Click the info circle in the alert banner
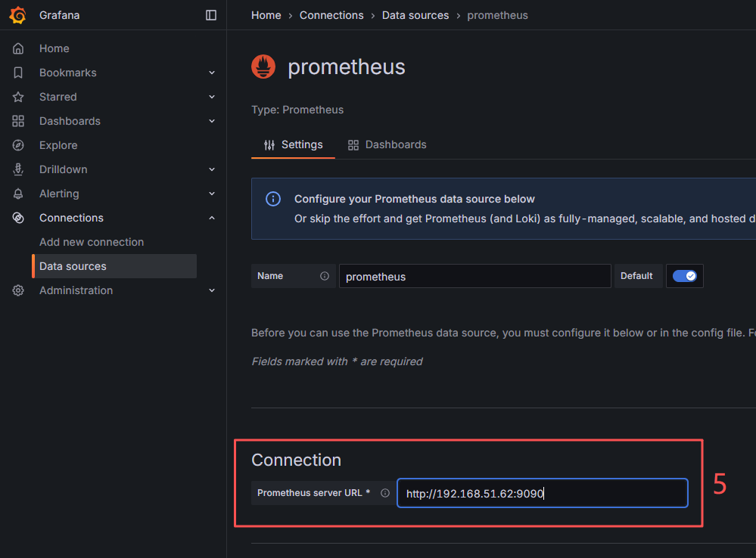 click(x=273, y=199)
